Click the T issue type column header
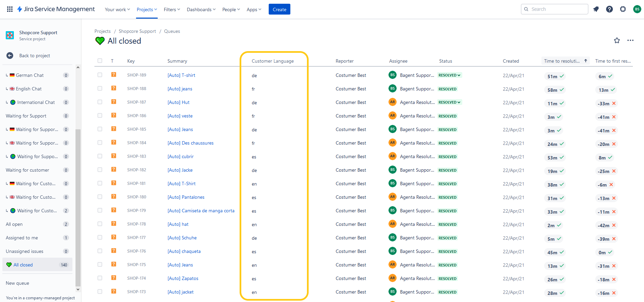 (x=112, y=61)
